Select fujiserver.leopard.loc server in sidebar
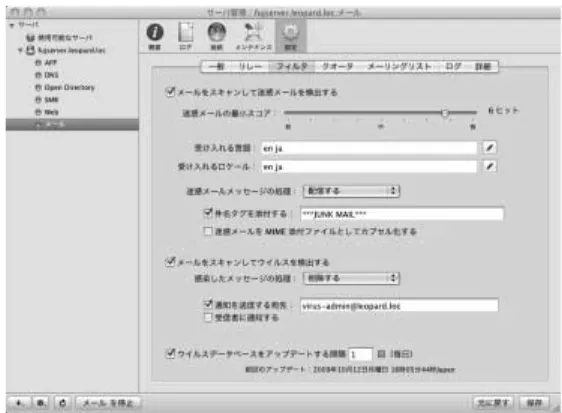Image resolution: width=562 pixels, height=413 pixels. [67, 50]
